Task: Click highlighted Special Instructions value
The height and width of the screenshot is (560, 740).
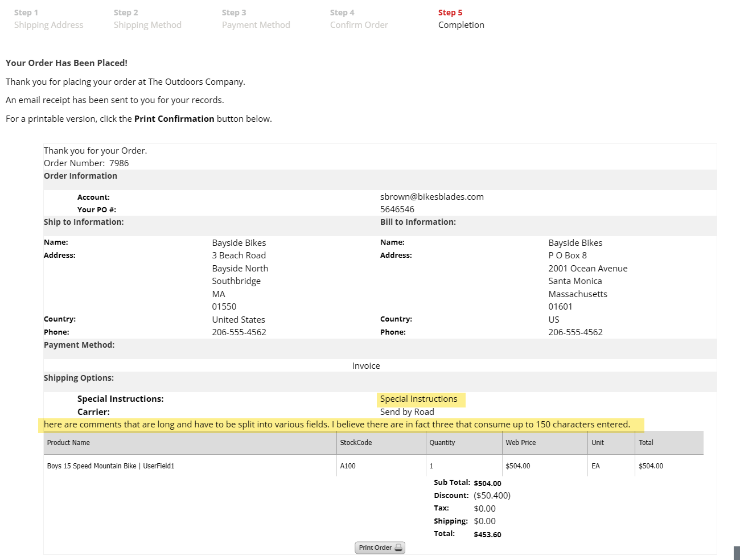Action: [418, 399]
